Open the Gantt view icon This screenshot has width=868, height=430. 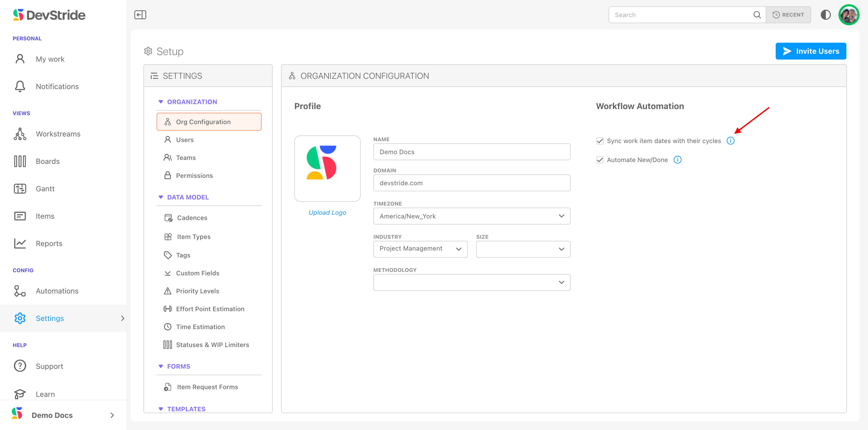tap(20, 189)
